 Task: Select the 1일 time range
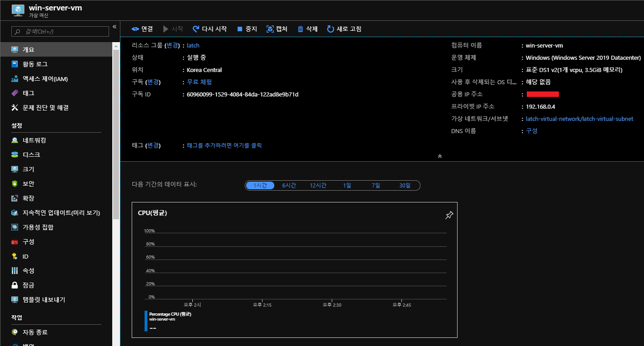point(347,186)
